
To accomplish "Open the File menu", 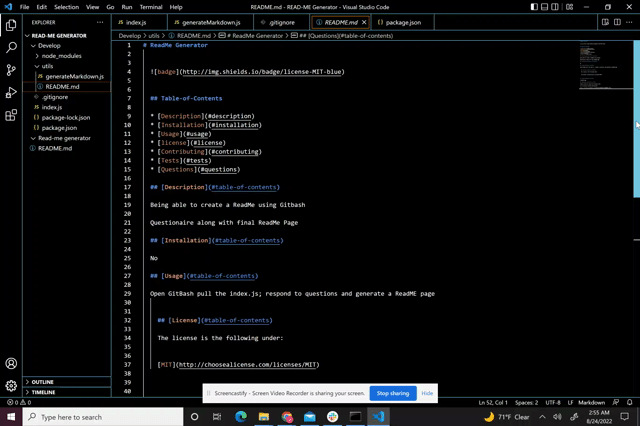I will (24, 7).
